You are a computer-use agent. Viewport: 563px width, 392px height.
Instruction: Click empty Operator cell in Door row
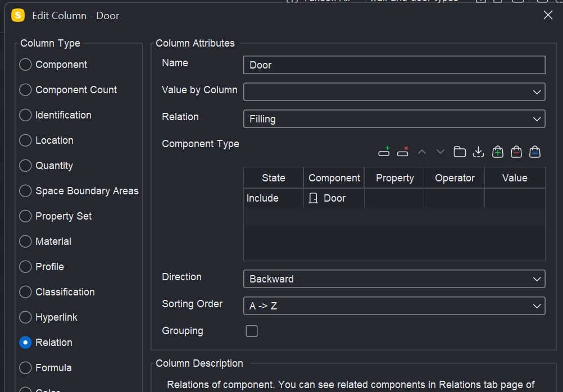coord(455,198)
